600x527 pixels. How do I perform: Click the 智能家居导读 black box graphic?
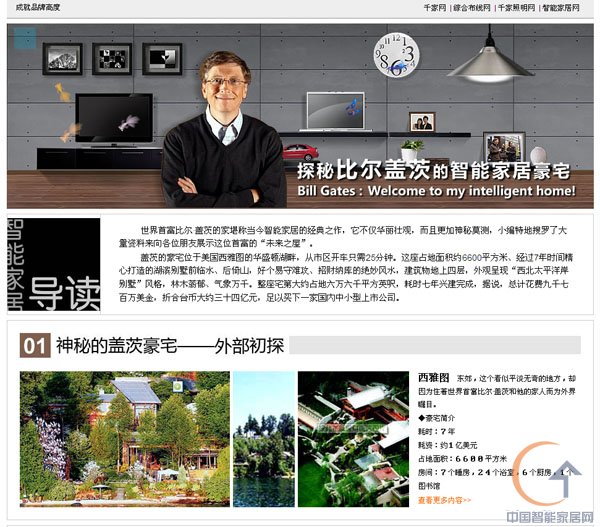(x=54, y=264)
